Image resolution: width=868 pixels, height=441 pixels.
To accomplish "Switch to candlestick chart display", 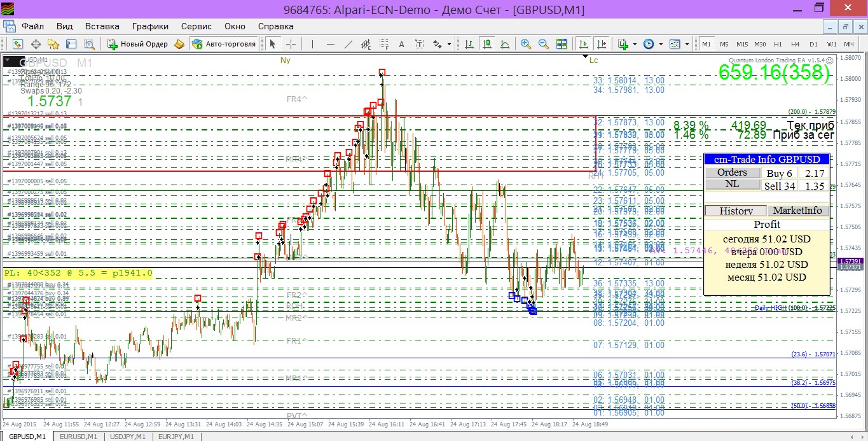I will [x=486, y=44].
